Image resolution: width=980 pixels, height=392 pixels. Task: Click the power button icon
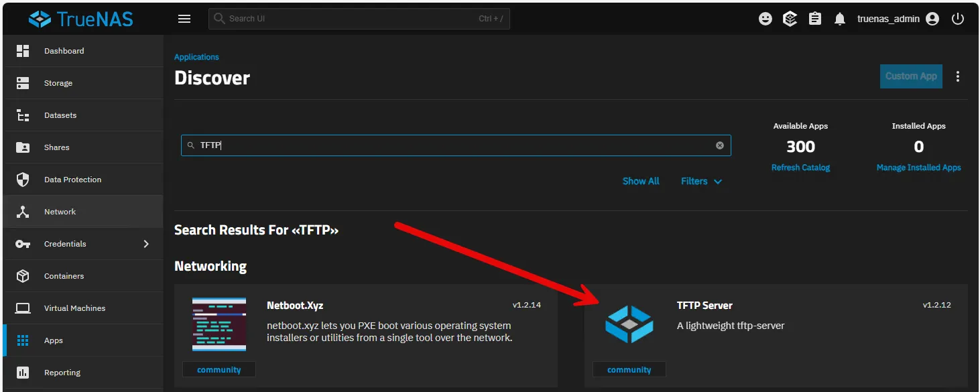coord(958,19)
